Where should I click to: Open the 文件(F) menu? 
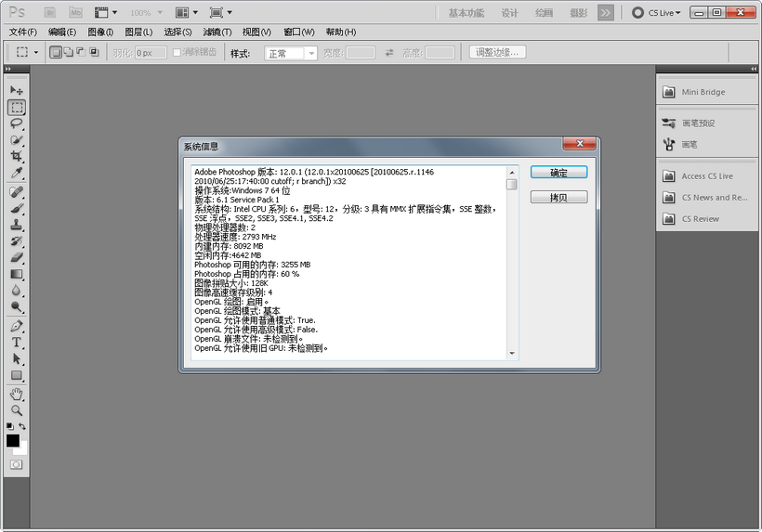click(23, 32)
